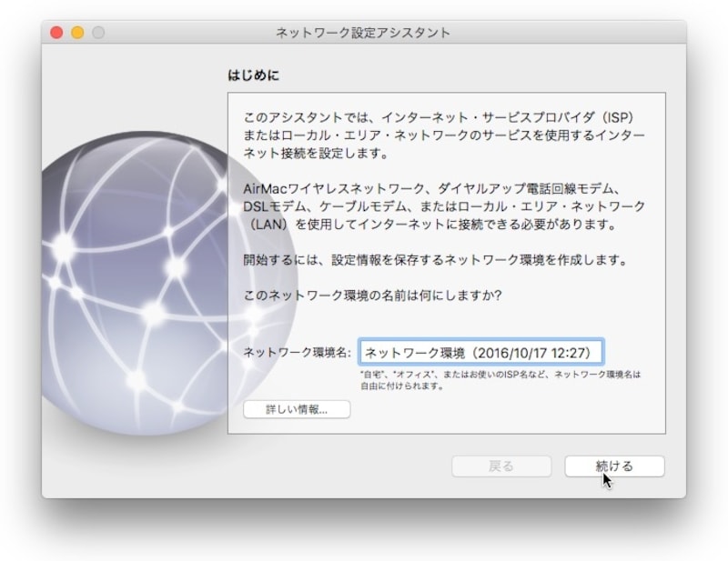728x561 pixels.
Task: Click the date 2016/10/17 inside the name field
Action: point(518,352)
